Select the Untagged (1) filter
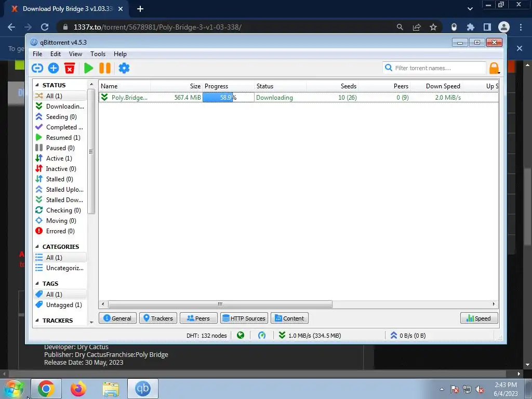This screenshot has width=532, height=399. click(60, 304)
